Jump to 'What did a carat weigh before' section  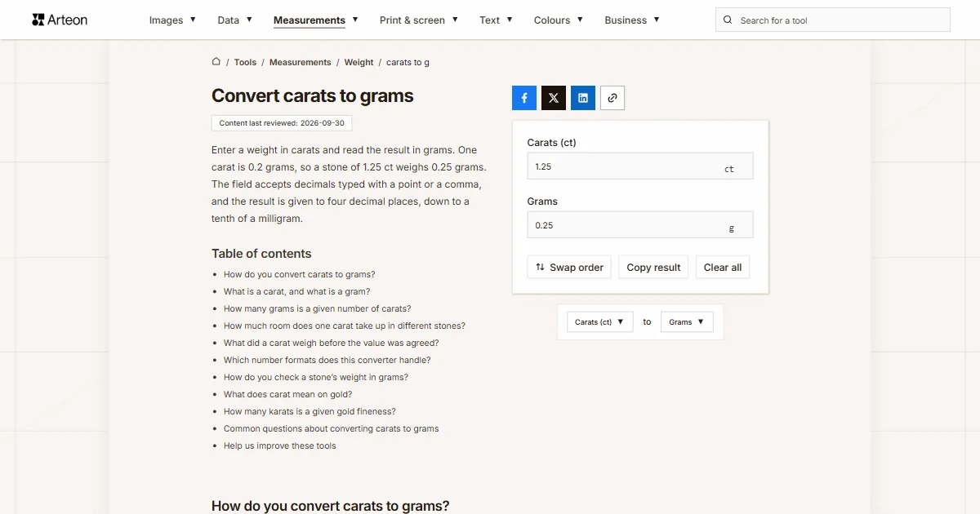tap(332, 343)
